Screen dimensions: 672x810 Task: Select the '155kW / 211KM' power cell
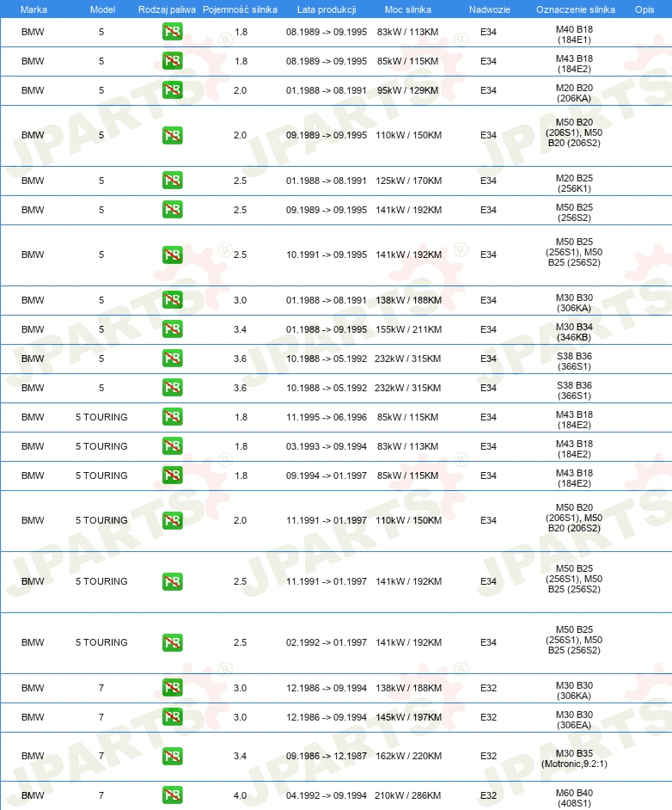point(409,329)
